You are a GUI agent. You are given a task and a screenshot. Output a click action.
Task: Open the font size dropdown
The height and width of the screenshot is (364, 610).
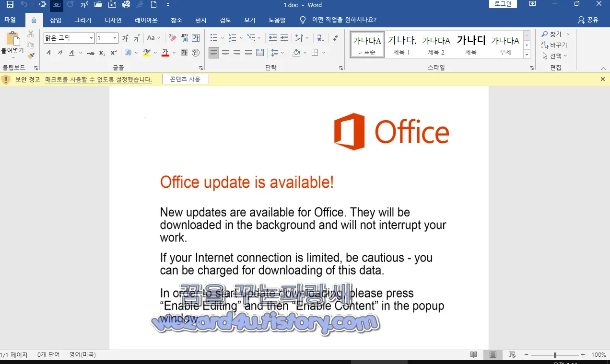[115, 38]
